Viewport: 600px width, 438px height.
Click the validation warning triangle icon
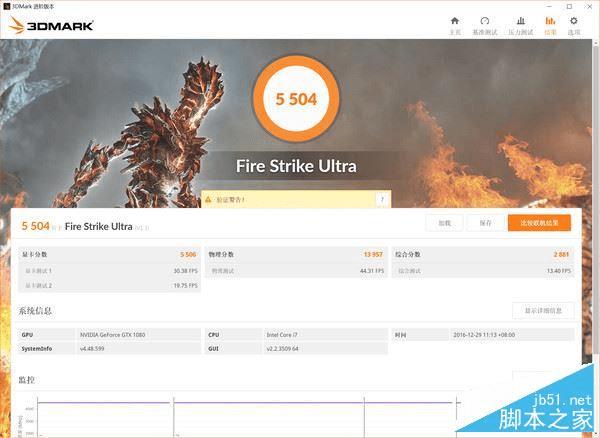coord(208,199)
